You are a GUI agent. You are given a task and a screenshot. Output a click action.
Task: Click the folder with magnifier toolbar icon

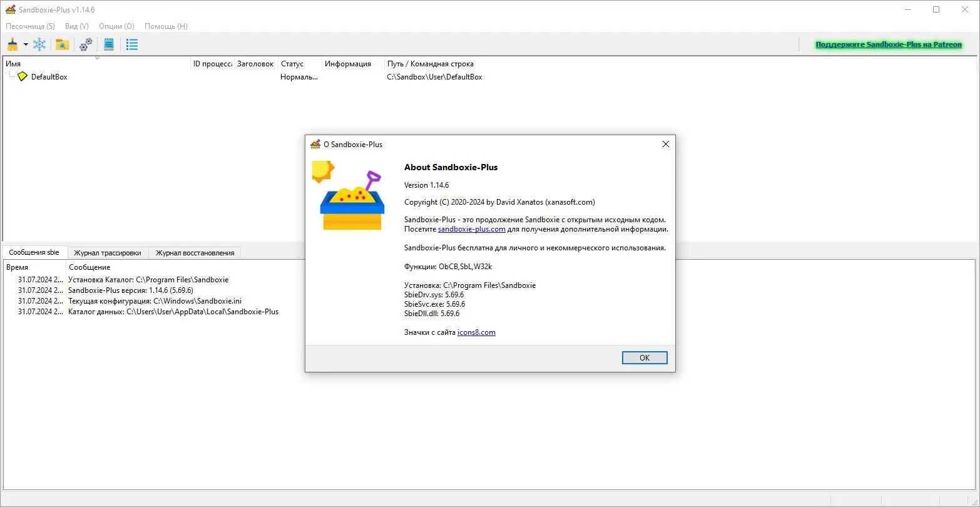tap(62, 44)
